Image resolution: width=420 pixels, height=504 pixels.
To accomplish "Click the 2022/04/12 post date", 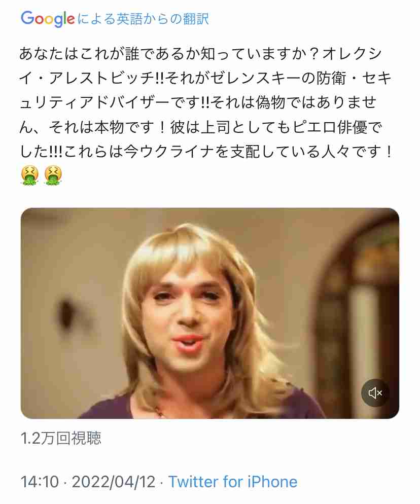I will click(114, 482).
